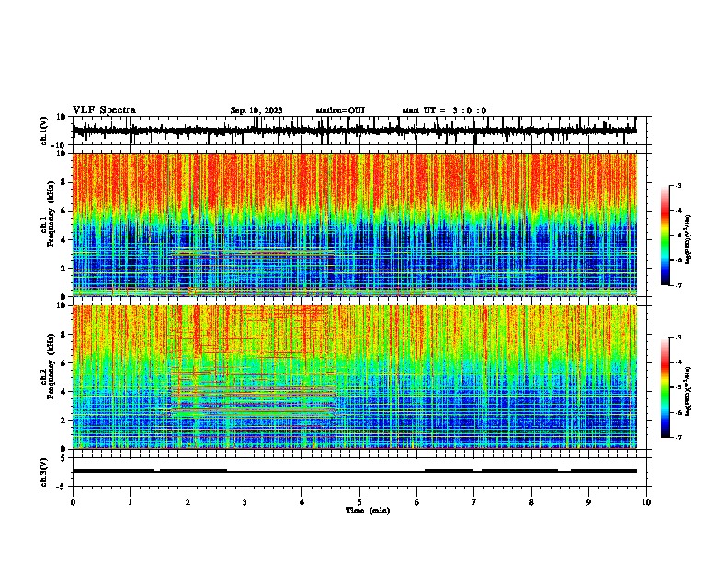Click time axis tick label "7"
The width and height of the screenshot is (728, 563).
(474, 502)
